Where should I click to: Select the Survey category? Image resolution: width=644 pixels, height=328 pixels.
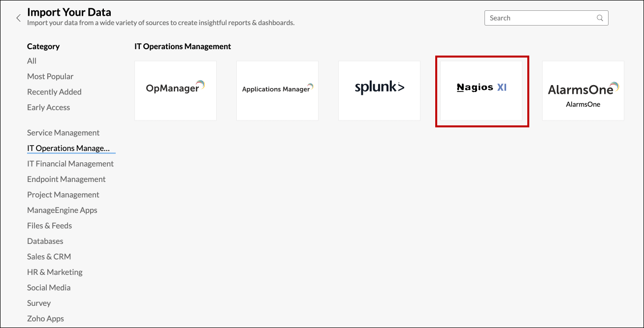pyautogui.click(x=39, y=303)
